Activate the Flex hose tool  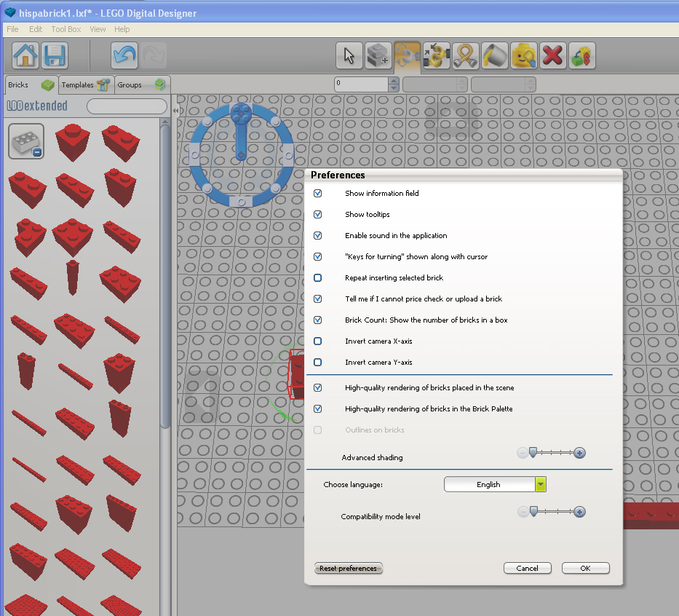click(466, 55)
